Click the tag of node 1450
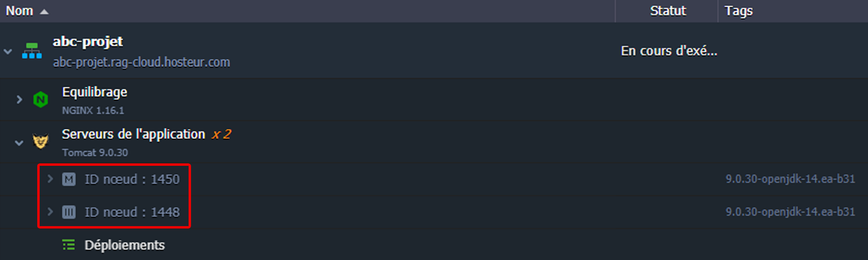868x260 pixels. 790,179
